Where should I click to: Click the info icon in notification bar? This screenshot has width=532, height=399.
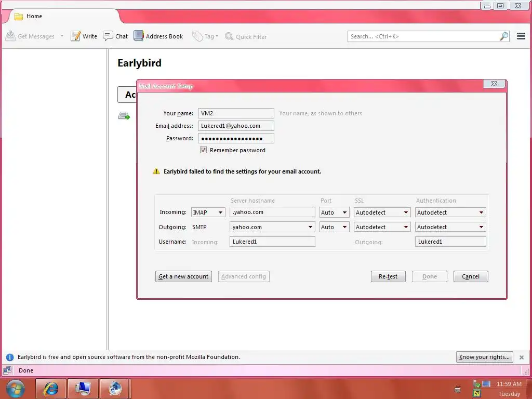tap(10, 357)
